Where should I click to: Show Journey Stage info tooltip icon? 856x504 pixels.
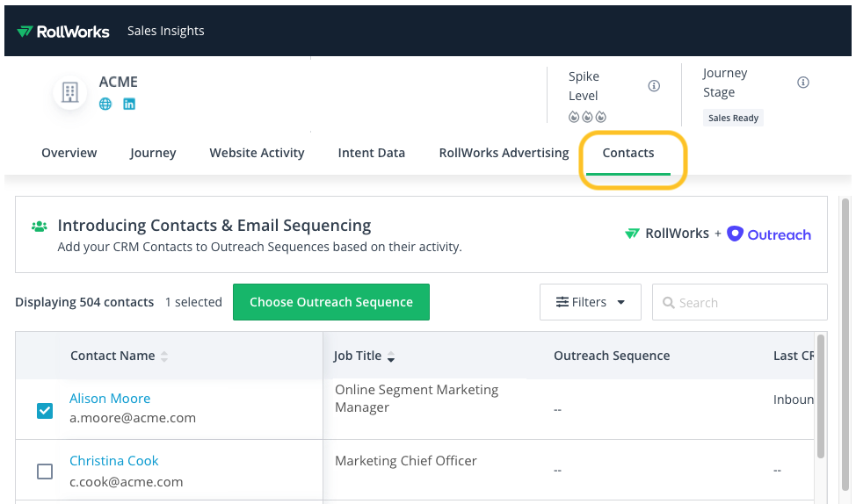pos(802,83)
